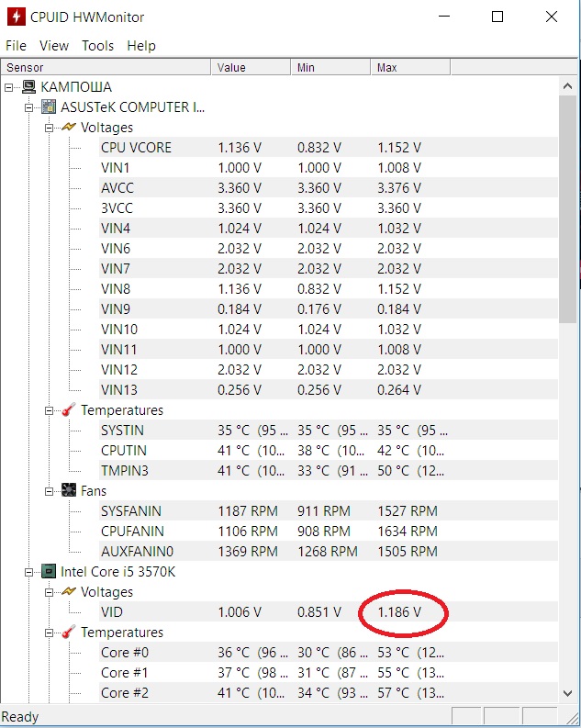Screen dimensions: 581x728
Task: Click the Ready status bar text
Action: click(20, 716)
